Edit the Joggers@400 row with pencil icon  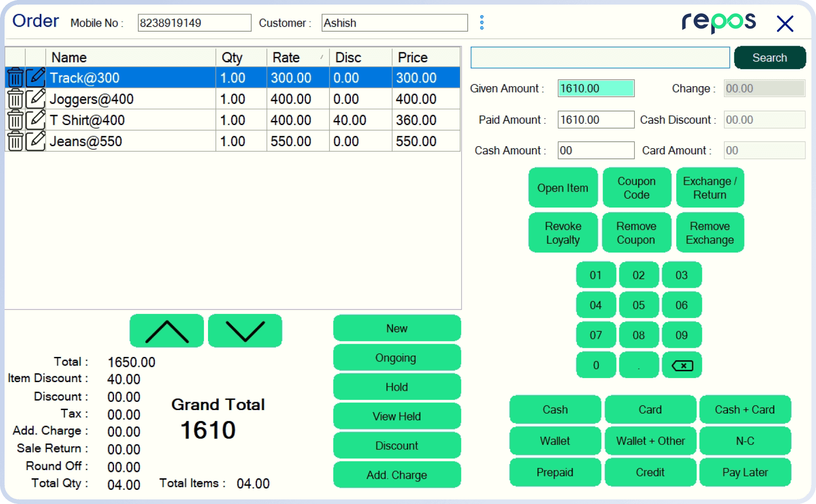35,99
